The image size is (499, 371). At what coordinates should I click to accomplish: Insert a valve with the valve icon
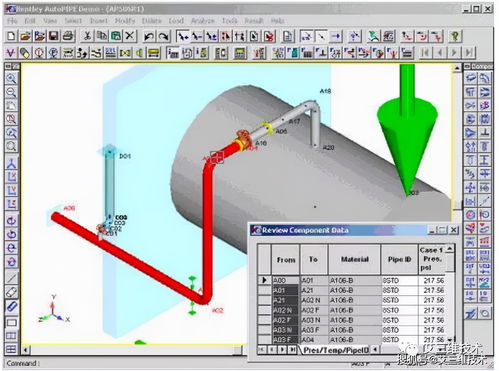pyautogui.click(x=125, y=53)
